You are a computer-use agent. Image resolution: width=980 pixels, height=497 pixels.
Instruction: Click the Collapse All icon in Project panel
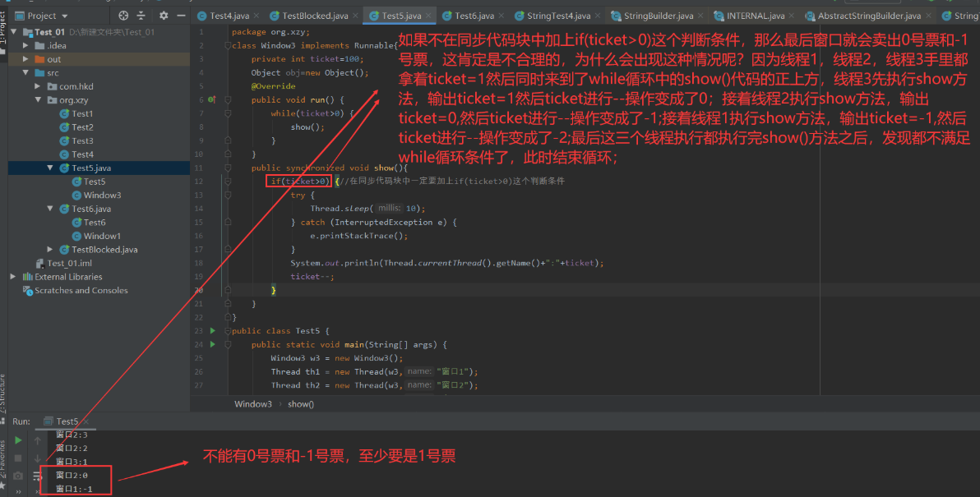point(141,16)
